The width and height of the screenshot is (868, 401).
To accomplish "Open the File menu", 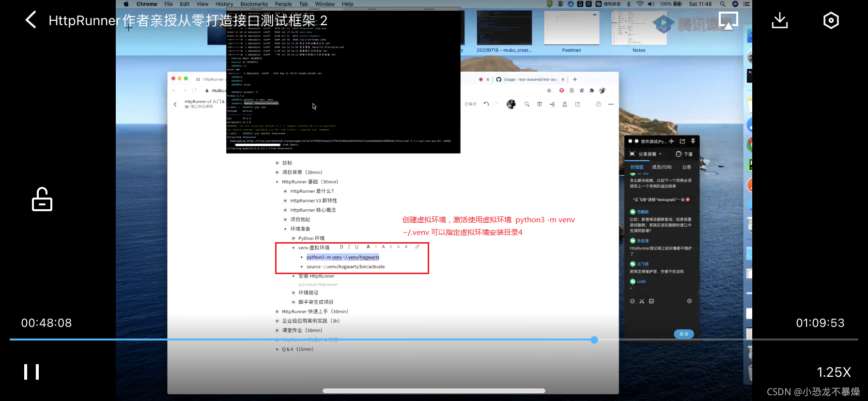I will click(x=169, y=4).
